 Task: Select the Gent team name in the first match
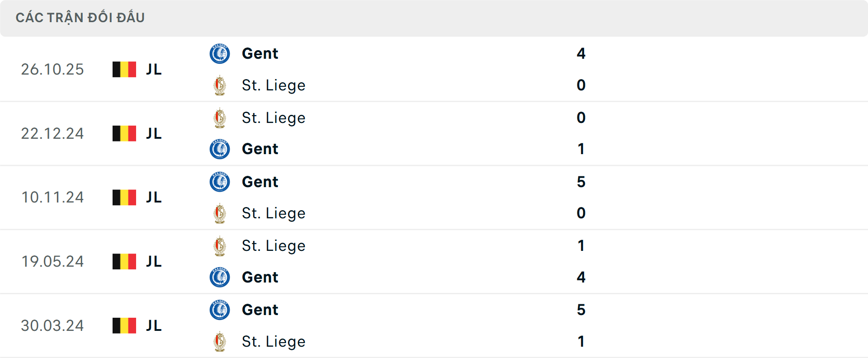click(x=259, y=53)
